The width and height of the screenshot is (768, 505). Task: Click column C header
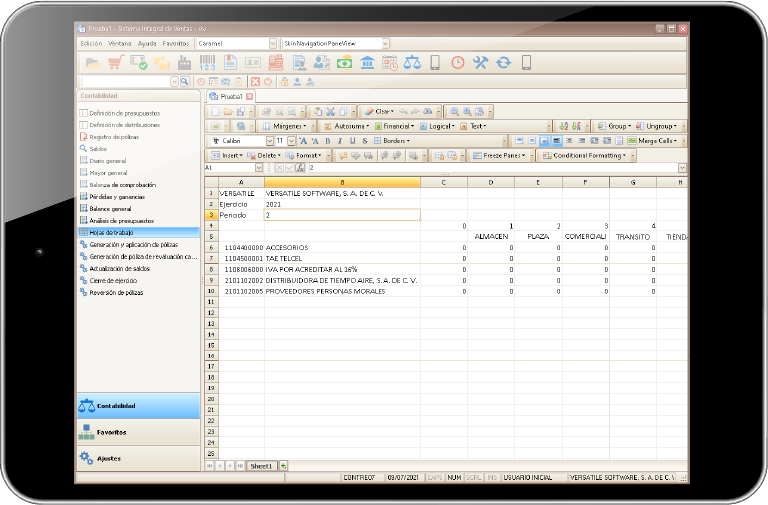444,182
